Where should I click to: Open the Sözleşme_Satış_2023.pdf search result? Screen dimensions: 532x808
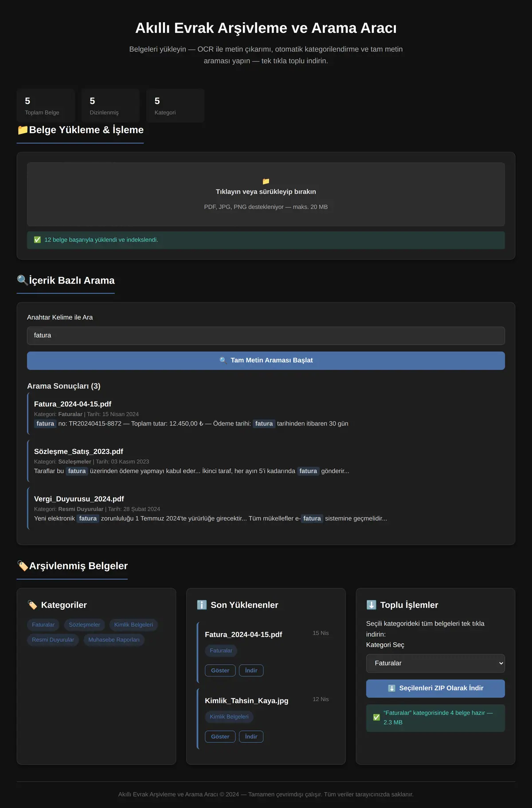(x=78, y=452)
